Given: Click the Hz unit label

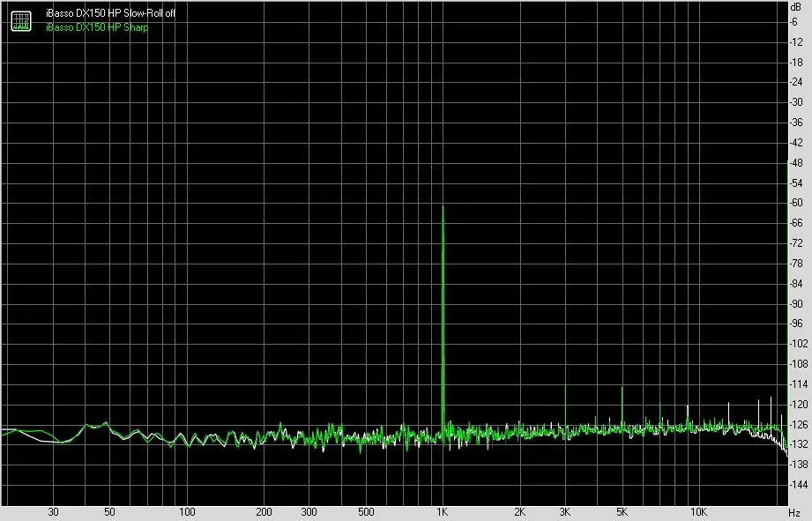Looking at the screenshot, I should [795, 513].
